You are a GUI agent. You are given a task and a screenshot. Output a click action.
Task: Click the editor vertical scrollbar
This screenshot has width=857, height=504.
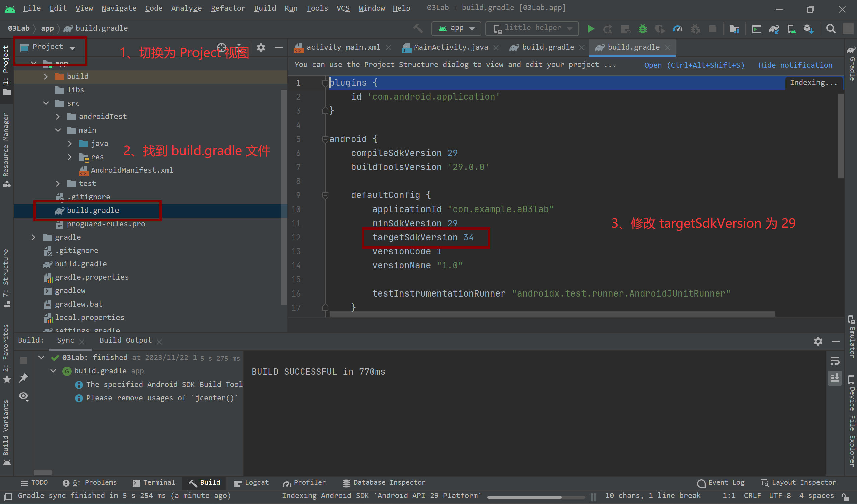[x=841, y=136]
